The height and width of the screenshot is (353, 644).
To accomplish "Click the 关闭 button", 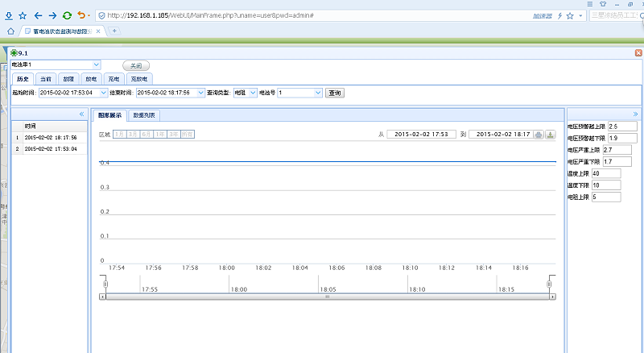I will point(136,65).
